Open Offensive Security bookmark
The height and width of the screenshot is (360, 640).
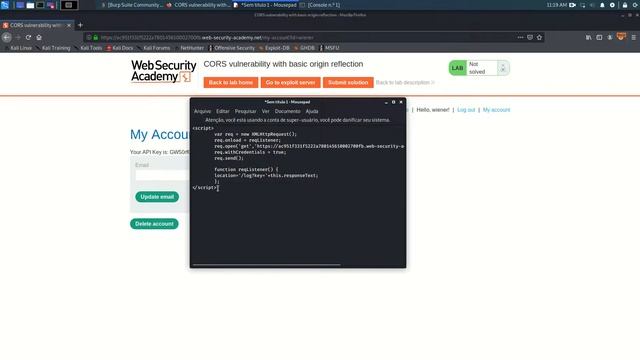click(x=232, y=48)
